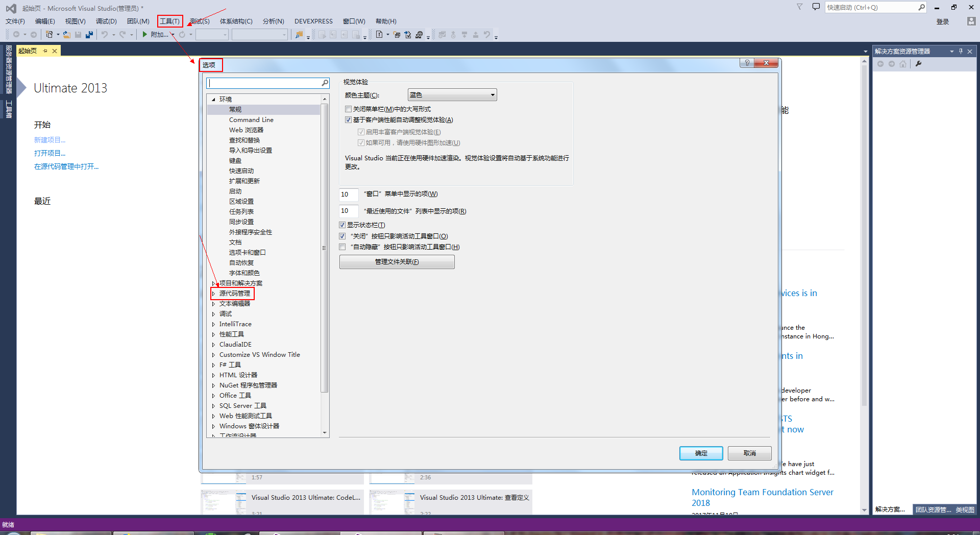Click Solution Explorer back arrow icon

880,64
